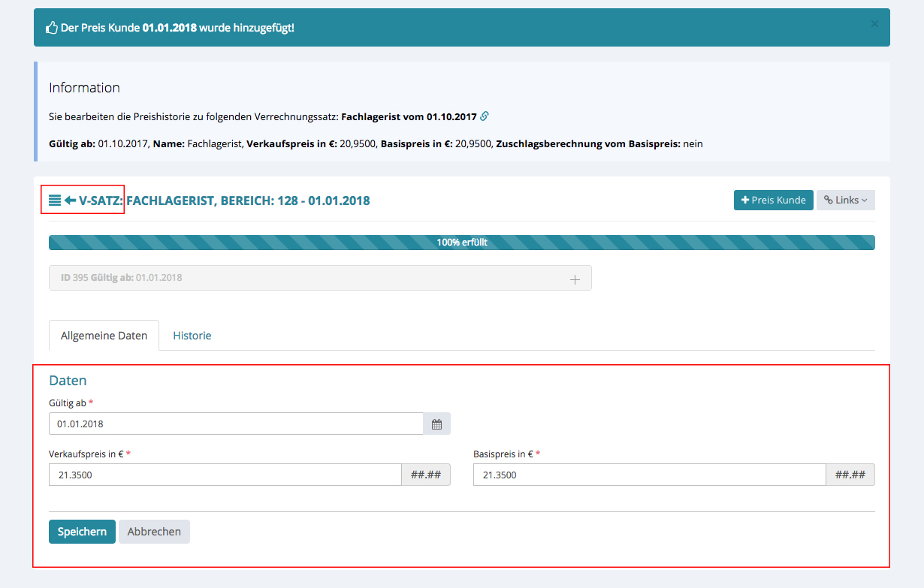Viewport: 924px width, 588px height.
Task: Dismiss the green notification with the X
Action: [x=874, y=24]
